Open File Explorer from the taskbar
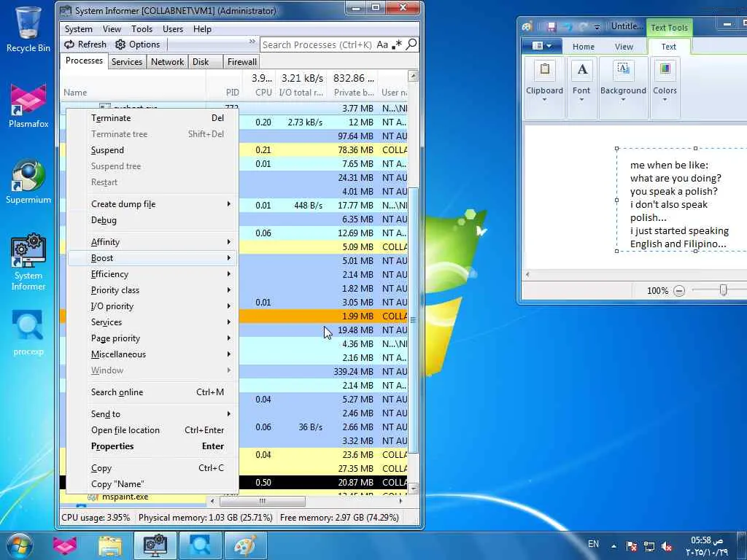Viewport: 747px width, 560px height. [110, 545]
